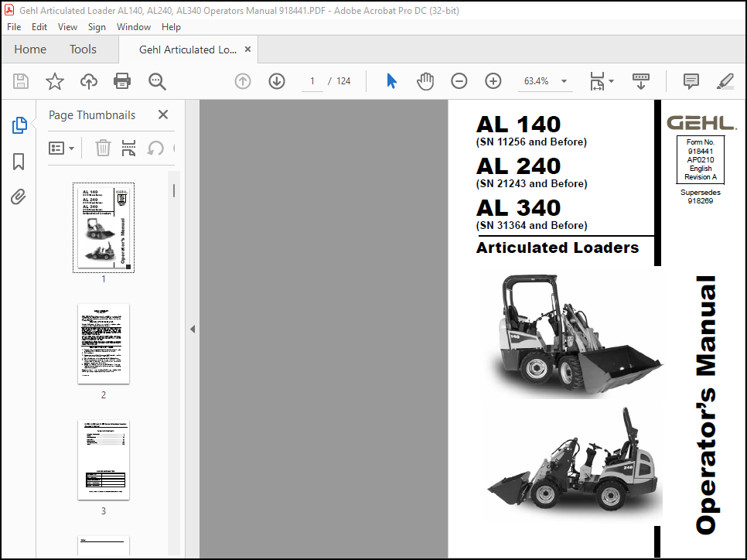Viewport: 747px width, 560px height.
Task: Open the zoom level dropdown arrow
Action: pyautogui.click(x=564, y=81)
